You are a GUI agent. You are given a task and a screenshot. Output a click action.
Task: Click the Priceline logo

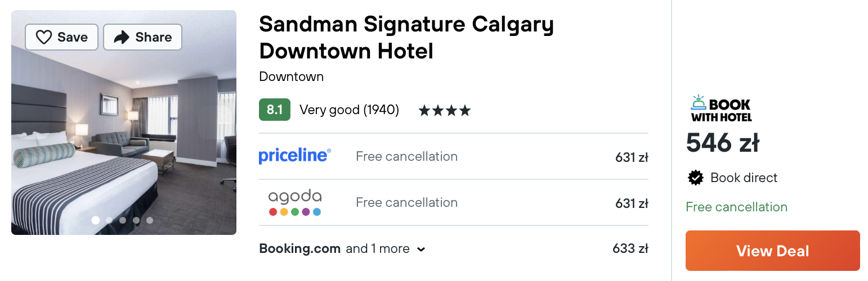coord(295,156)
